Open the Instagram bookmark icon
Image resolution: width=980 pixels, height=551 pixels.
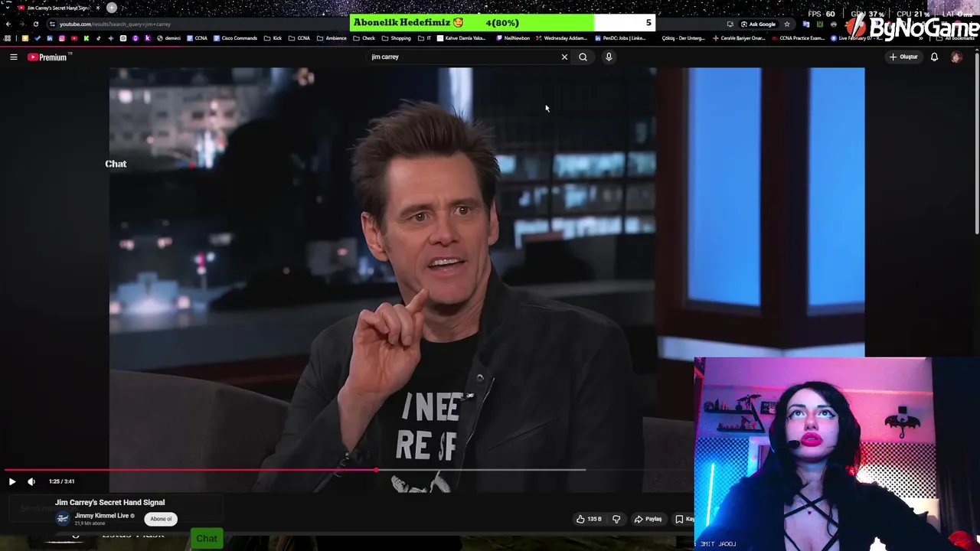[62, 38]
